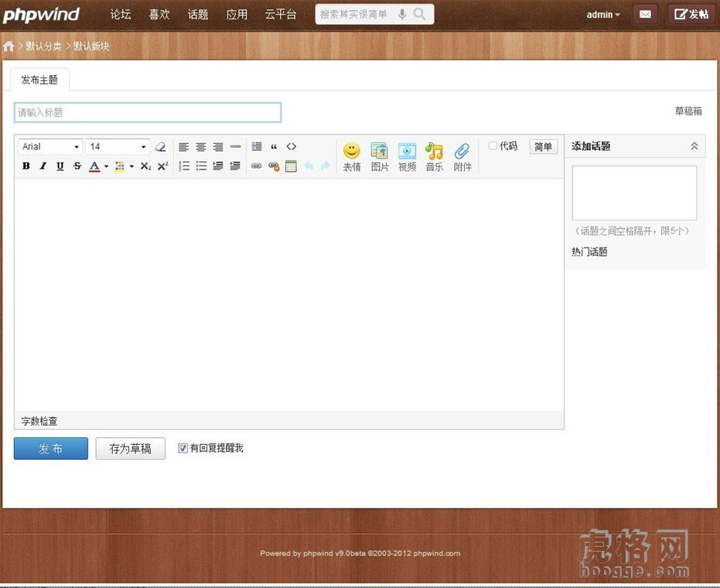This screenshot has height=588, width=720.
Task: Insert a blockquote
Action: coord(274,147)
